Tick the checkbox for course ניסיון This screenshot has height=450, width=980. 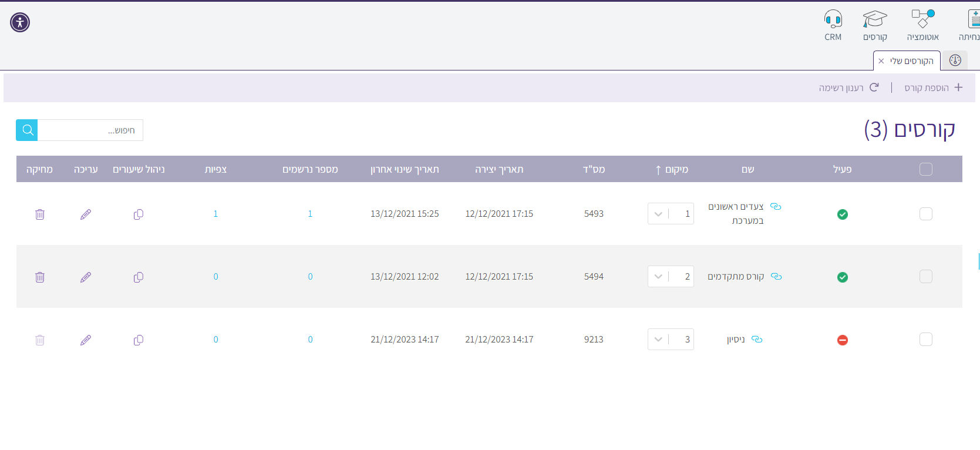925,340
